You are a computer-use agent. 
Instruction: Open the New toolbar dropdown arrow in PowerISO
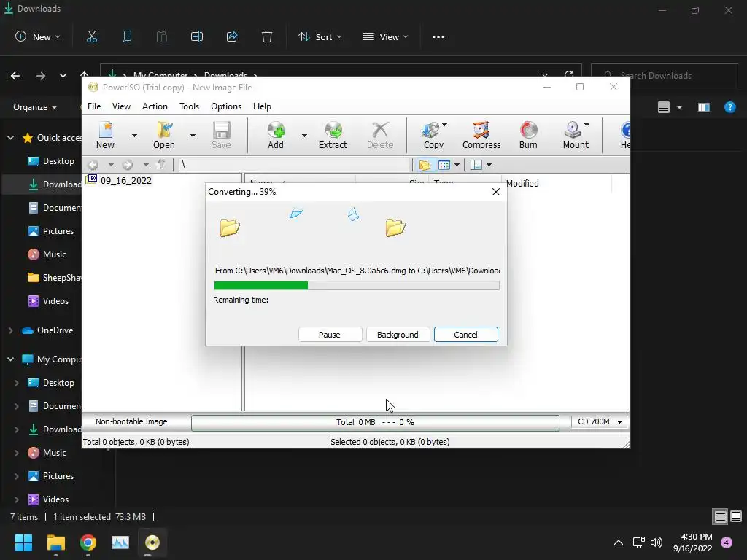tap(134, 136)
